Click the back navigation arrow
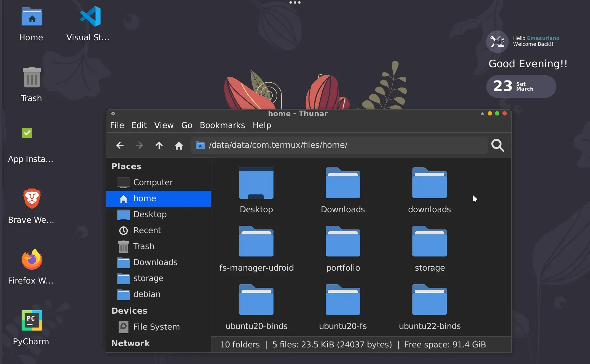The height and width of the screenshot is (364, 590). (x=120, y=145)
